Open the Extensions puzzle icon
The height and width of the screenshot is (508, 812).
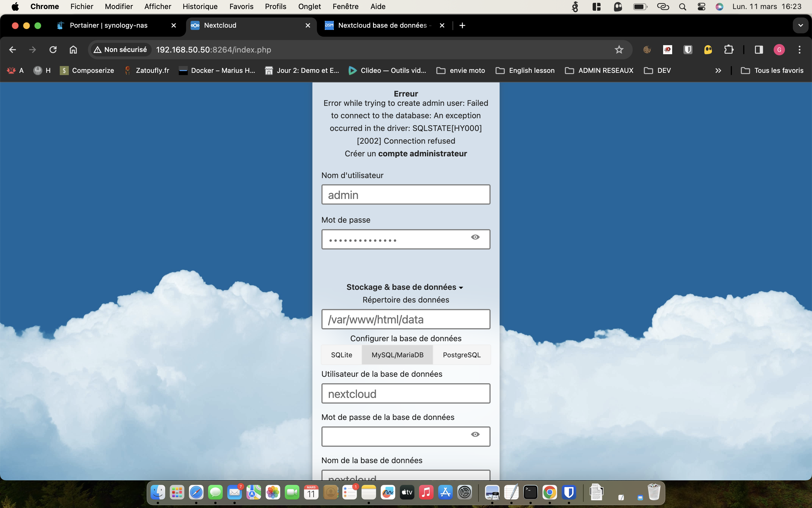tap(729, 50)
